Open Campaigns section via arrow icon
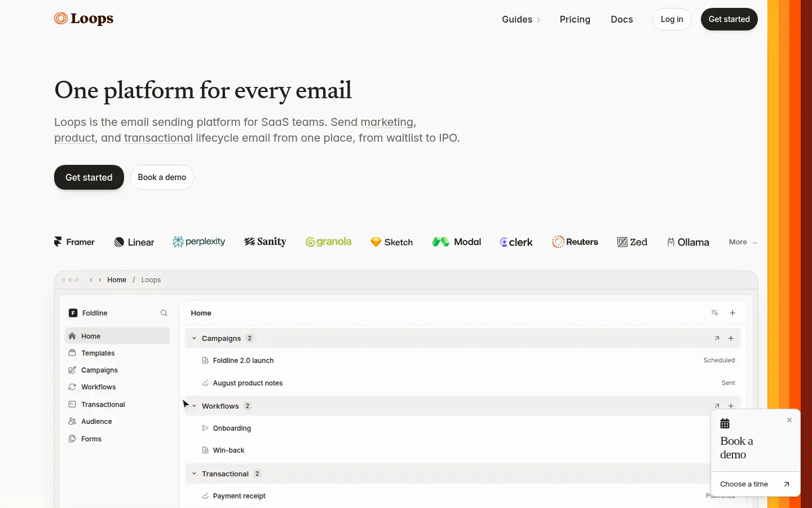The height and width of the screenshot is (508, 812). (717, 339)
